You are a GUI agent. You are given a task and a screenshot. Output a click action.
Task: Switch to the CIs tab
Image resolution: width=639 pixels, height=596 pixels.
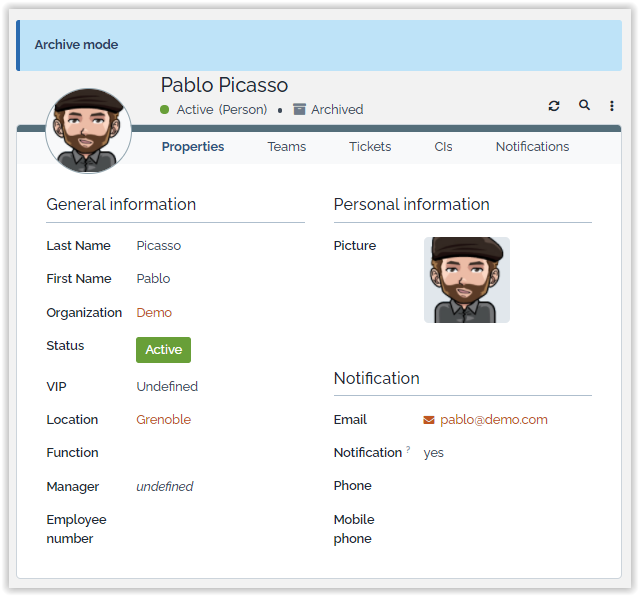(443, 146)
